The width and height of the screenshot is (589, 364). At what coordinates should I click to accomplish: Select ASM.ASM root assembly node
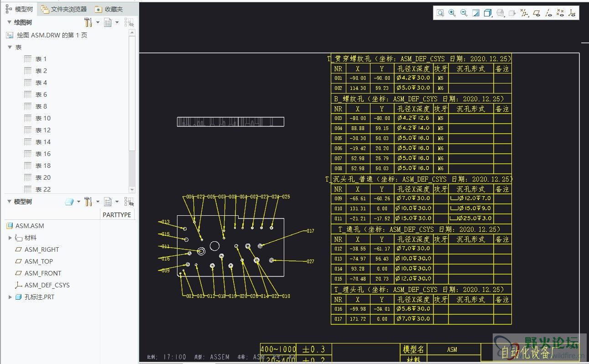coord(30,226)
